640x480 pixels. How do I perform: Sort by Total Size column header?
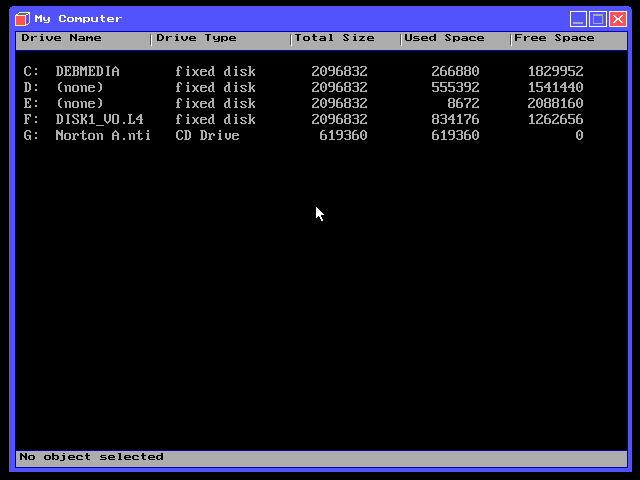[x=345, y=40]
